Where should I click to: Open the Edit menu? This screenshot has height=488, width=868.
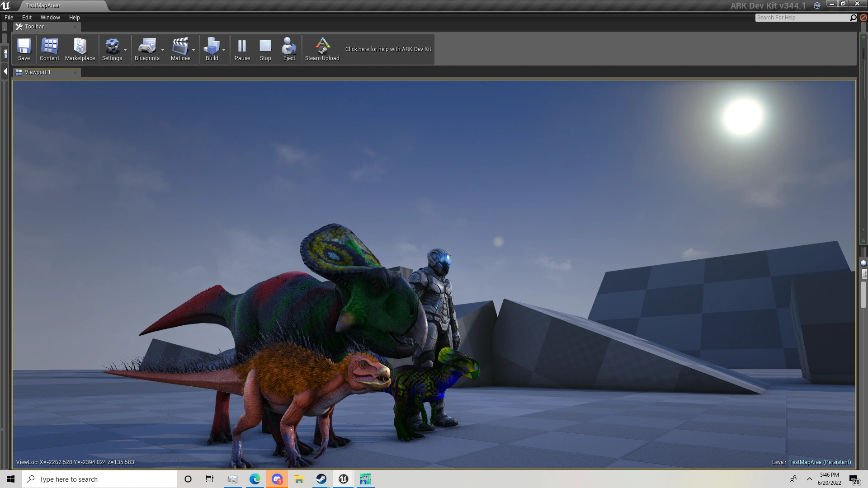coord(27,17)
